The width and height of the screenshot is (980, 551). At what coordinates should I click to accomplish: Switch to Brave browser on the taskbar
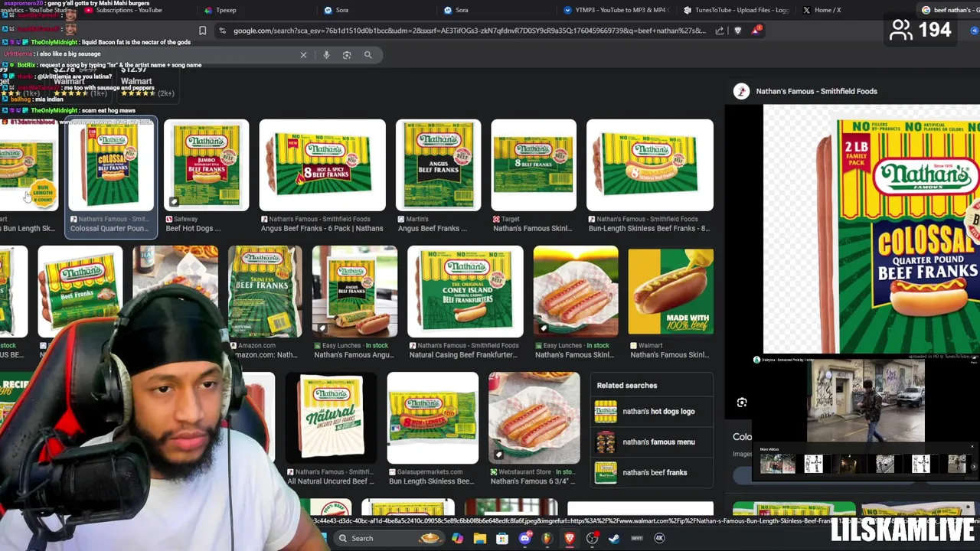[x=570, y=538]
